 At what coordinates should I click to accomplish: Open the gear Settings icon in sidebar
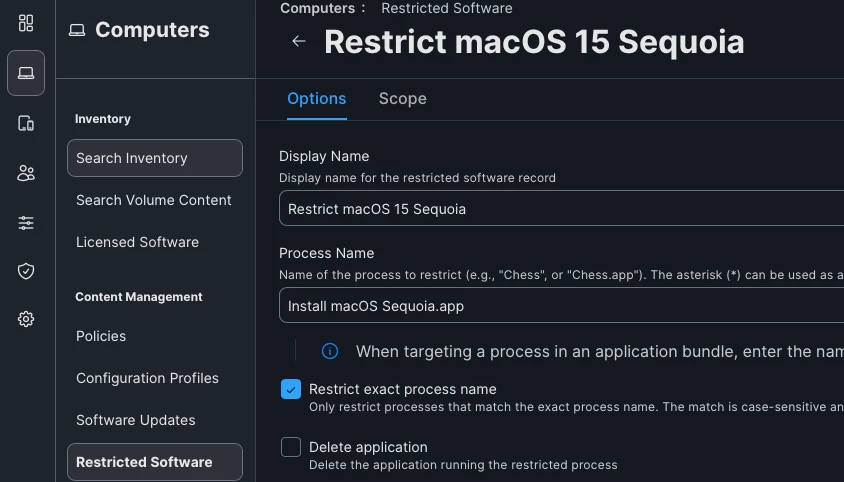26,319
